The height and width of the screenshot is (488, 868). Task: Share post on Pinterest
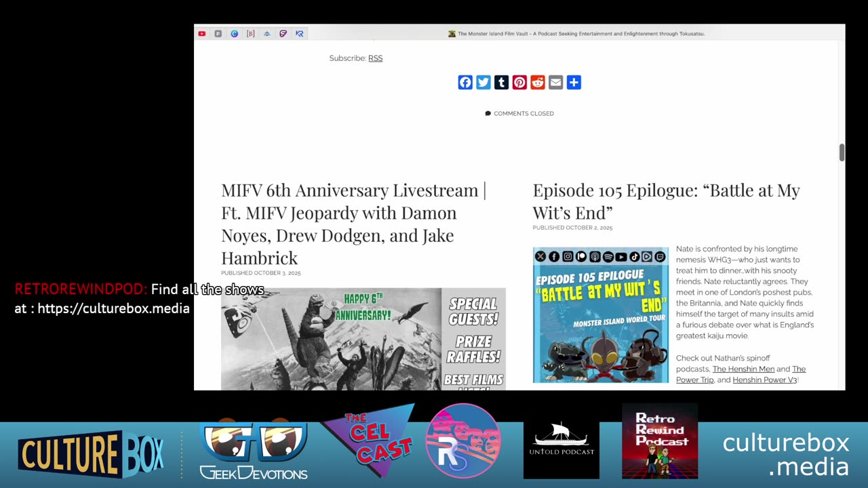519,83
